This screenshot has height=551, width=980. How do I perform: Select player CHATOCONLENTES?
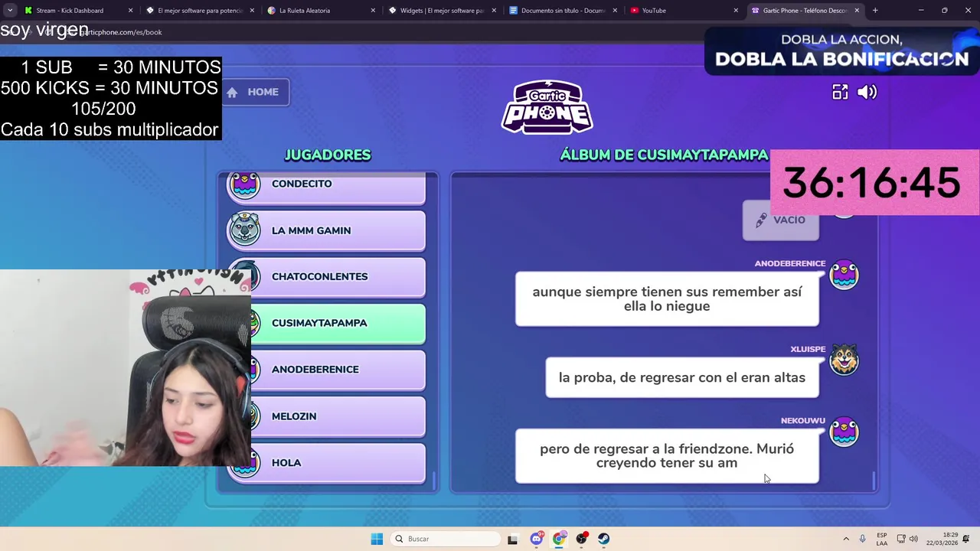[x=326, y=276]
